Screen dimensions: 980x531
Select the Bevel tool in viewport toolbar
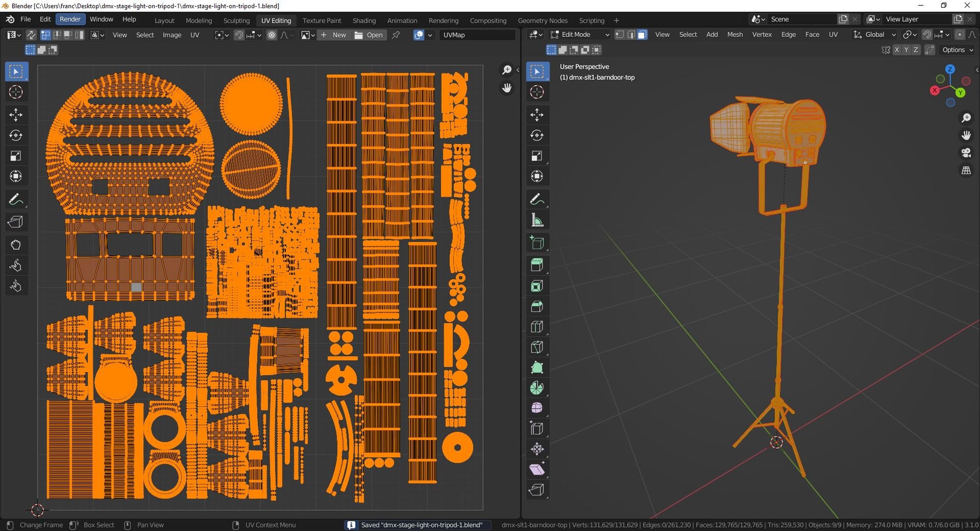[x=536, y=306]
